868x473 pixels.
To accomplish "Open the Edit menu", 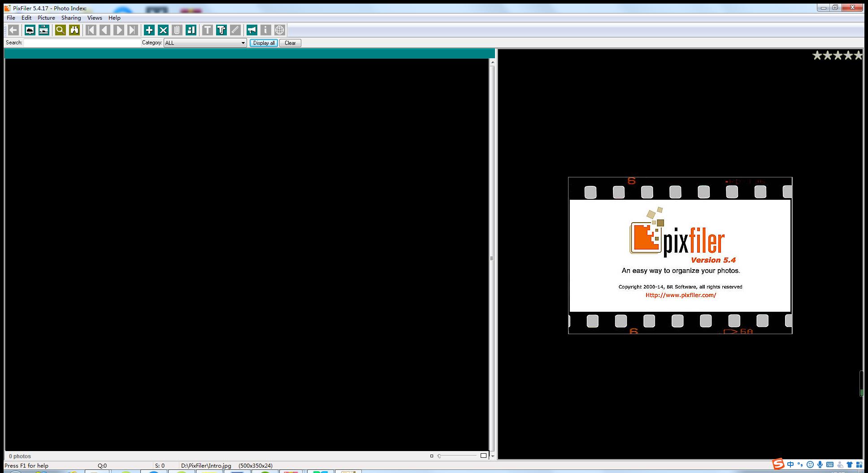I will pos(26,18).
